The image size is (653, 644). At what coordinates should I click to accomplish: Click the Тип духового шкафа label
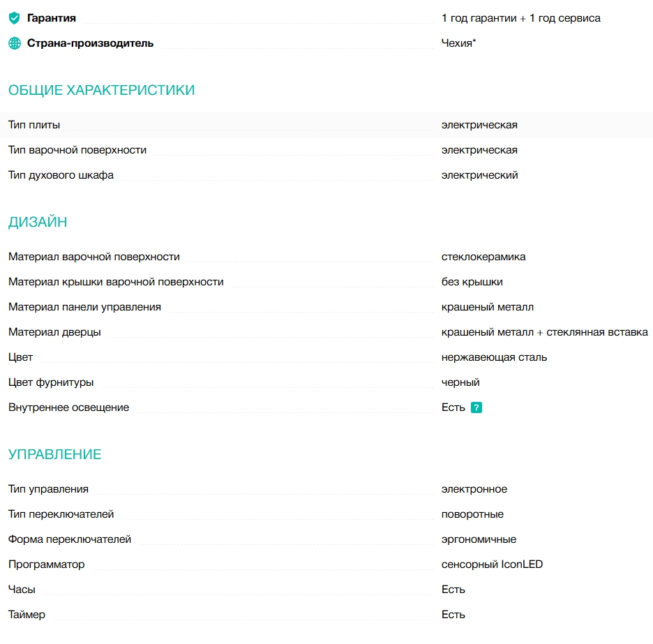61,175
